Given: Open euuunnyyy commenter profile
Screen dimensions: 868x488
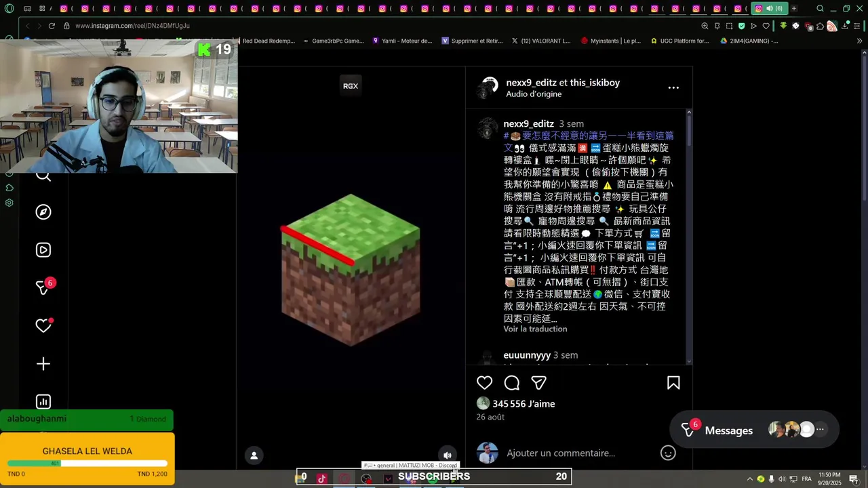Looking at the screenshot, I should pyautogui.click(x=527, y=355).
